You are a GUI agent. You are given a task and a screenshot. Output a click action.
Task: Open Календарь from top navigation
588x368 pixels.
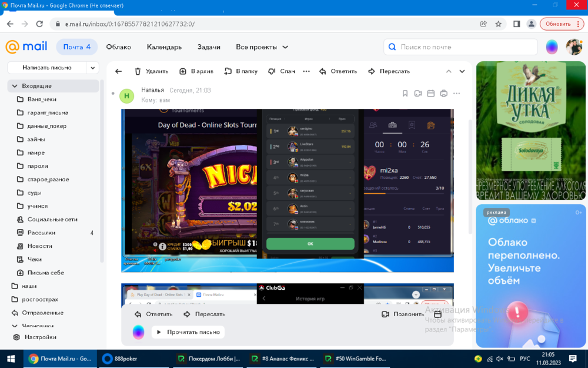pyautogui.click(x=164, y=47)
